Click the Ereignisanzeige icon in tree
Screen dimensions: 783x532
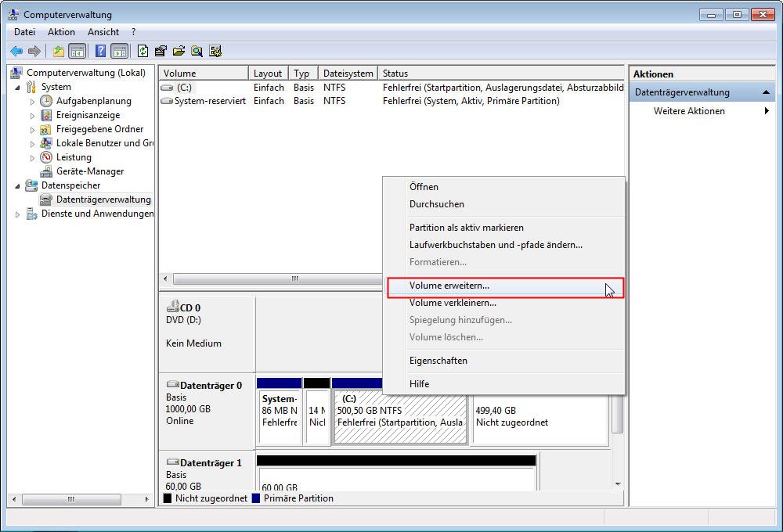tap(46, 115)
